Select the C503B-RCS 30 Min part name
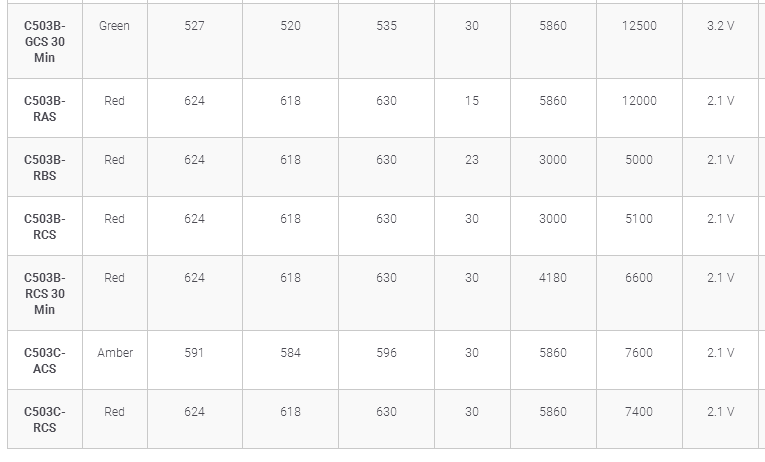This screenshot has height=462, width=765. click(x=44, y=293)
